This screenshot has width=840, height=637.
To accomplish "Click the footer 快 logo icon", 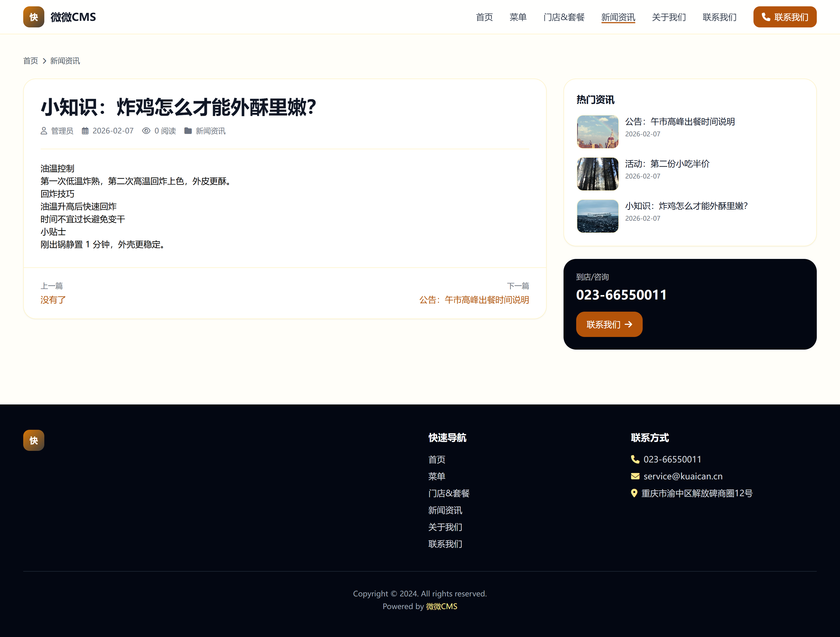I will 34,440.
